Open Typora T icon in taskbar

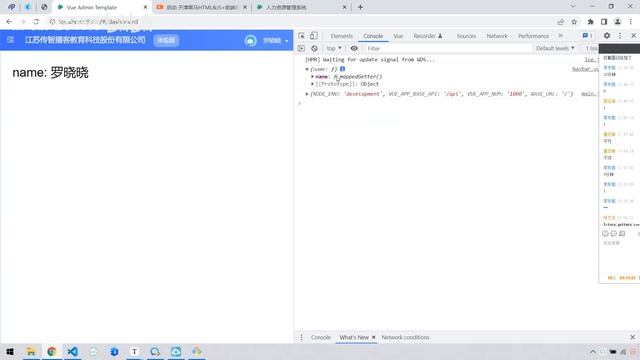tap(134, 351)
